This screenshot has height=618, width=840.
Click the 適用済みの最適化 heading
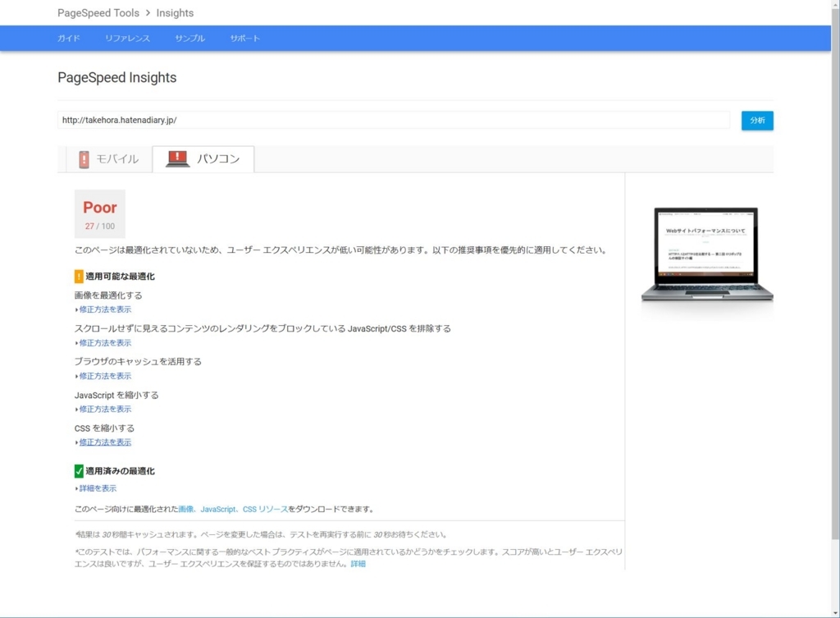point(120,471)
